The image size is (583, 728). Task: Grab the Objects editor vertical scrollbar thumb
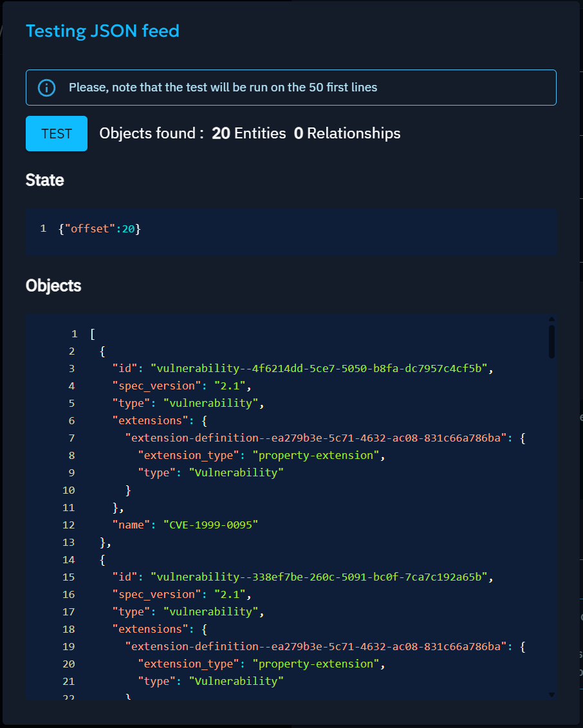pos(551,341)
